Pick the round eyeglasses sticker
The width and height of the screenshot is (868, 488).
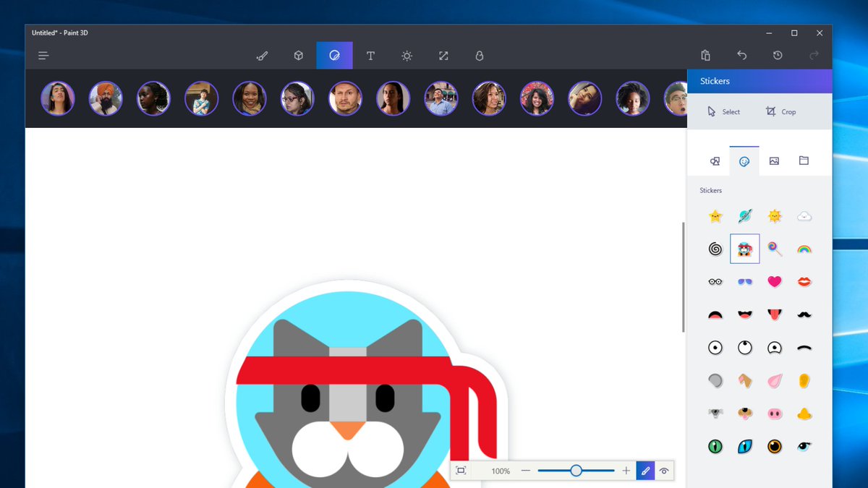click(715, 282)
